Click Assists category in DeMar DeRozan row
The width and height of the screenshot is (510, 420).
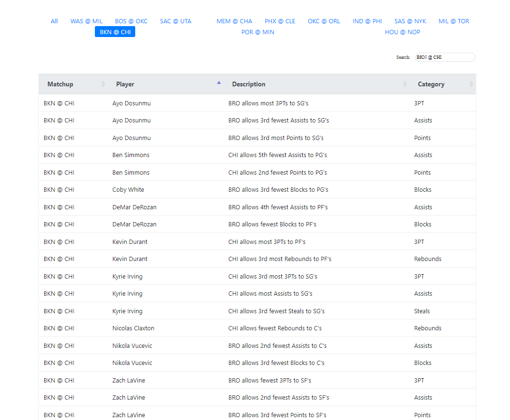click(423, 207)
